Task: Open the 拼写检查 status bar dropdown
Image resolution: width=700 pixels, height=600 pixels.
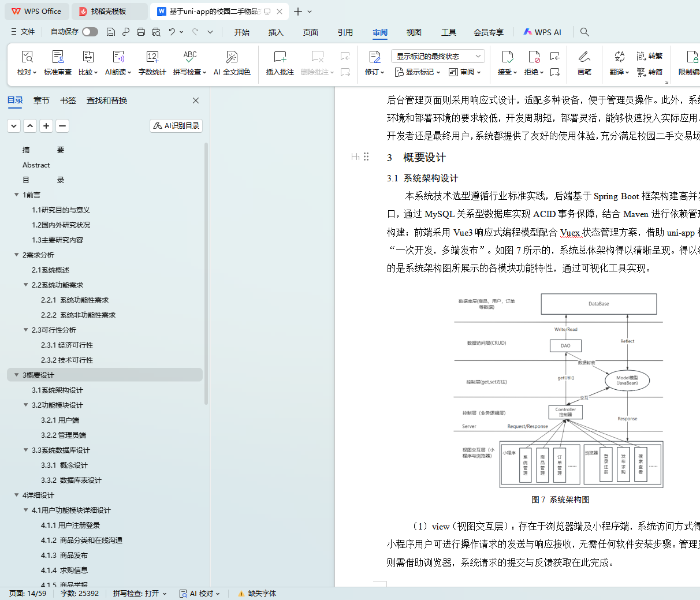Action: (140, 593)
